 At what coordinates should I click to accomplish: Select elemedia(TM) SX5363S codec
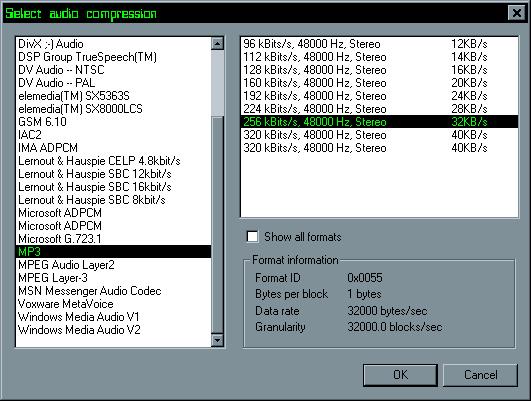click(x=113, y=96)
